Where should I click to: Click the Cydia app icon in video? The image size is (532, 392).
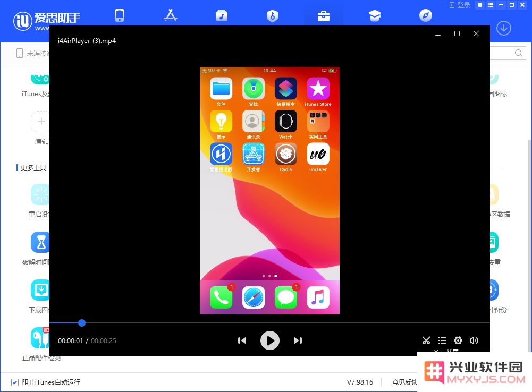286,154
